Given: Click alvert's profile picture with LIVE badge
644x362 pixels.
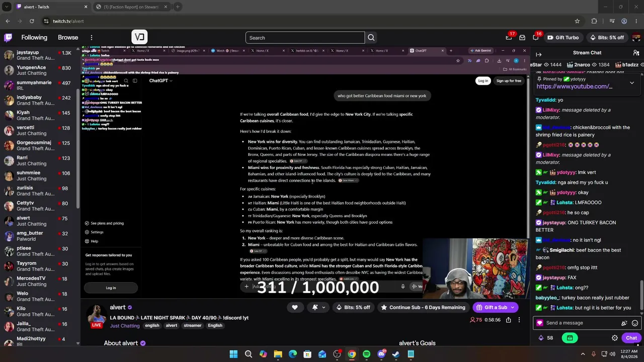Looking at the screenshot, I should pyautogui.click(x=97, y=317).
